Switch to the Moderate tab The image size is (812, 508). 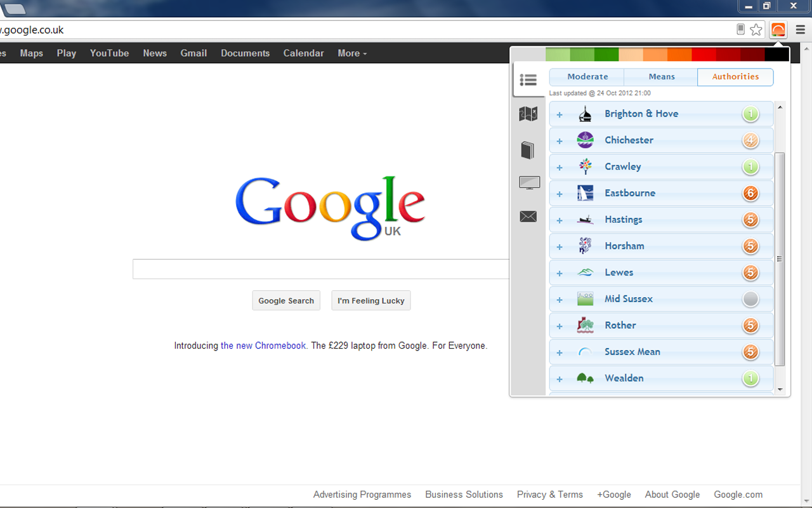pos(587,77)
